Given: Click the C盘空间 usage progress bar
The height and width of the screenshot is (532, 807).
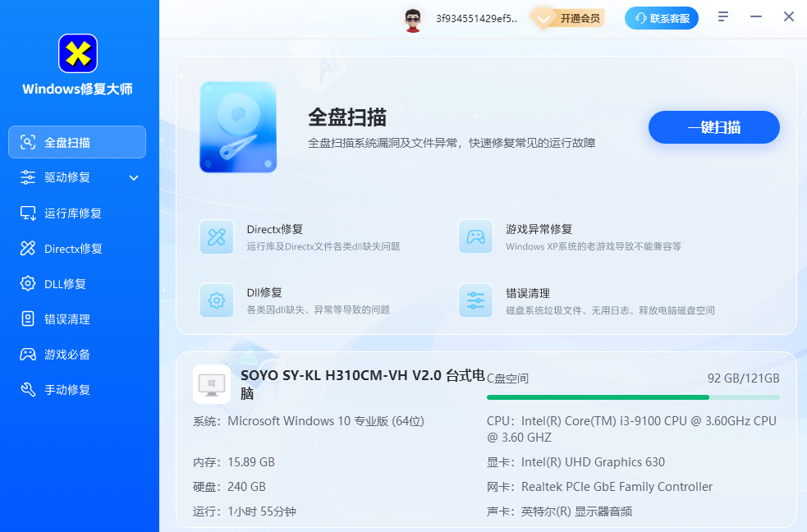Looking at the screenshot, I should pyautogui.click(x=633, y=397).
